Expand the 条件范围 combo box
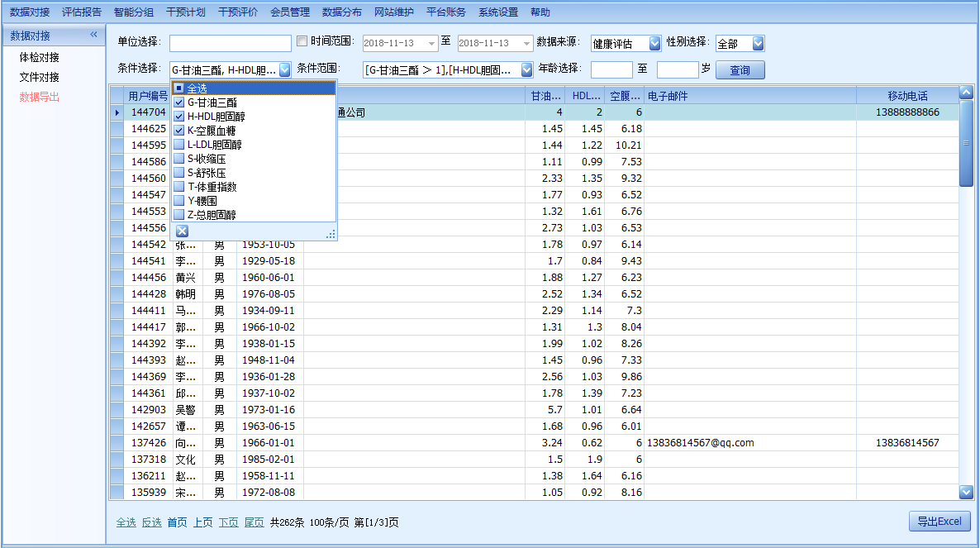Screen dimensions: 980x548 coord(526,70)
